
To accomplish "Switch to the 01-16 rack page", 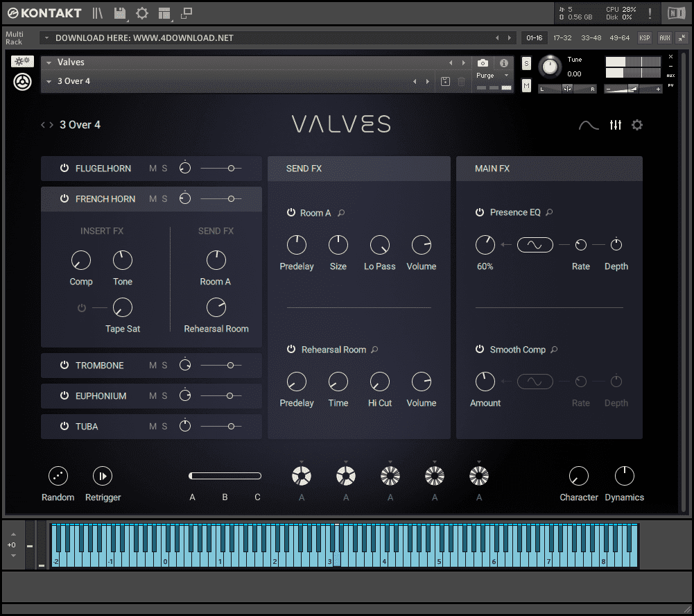I will 535,38.
